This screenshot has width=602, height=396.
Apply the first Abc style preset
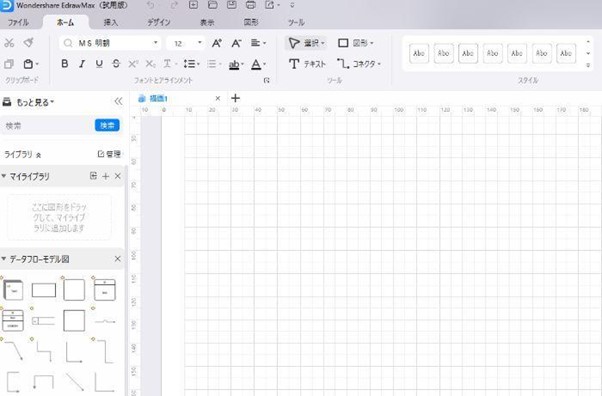pos(419,53)
